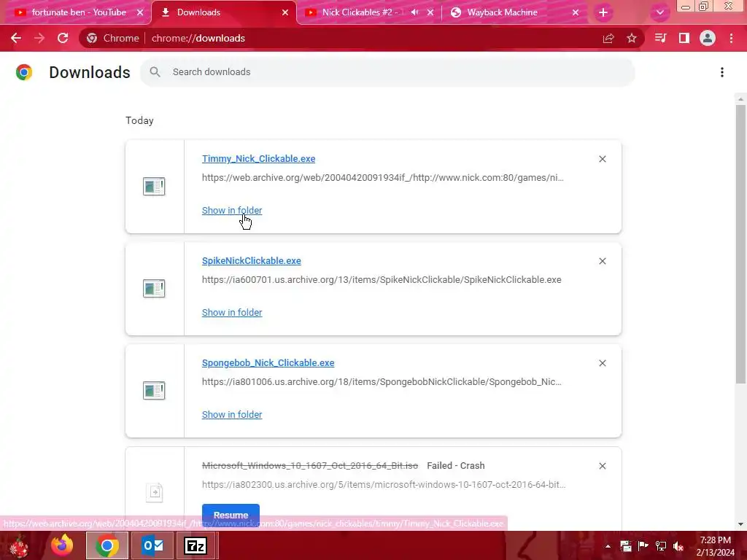
Task: Click the scrollbar down arrow
Action: 740,524
